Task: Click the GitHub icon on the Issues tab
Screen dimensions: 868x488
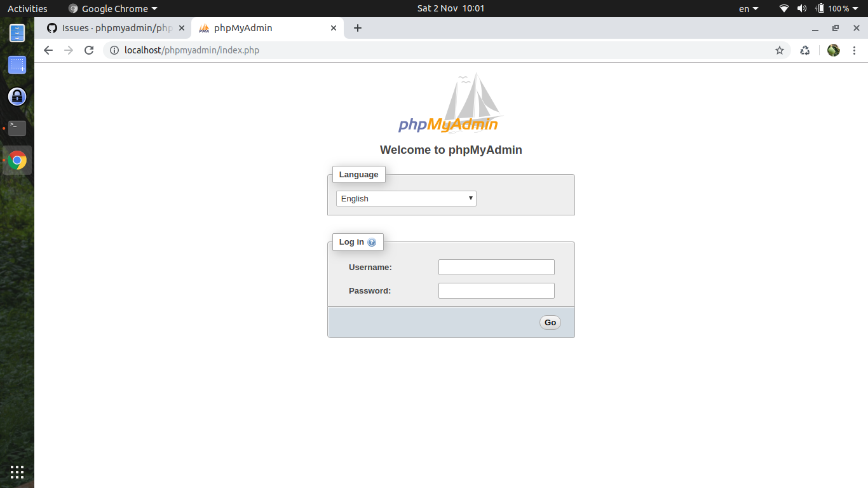Action: 51,28
